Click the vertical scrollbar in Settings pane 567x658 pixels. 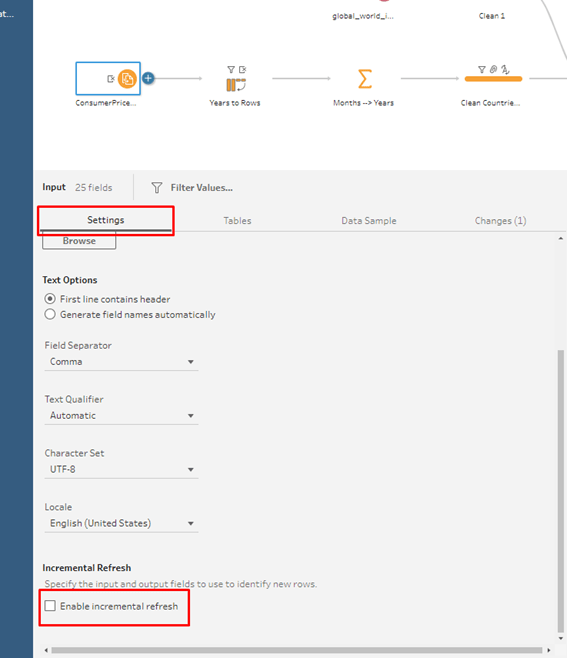[x=561, y=490]
